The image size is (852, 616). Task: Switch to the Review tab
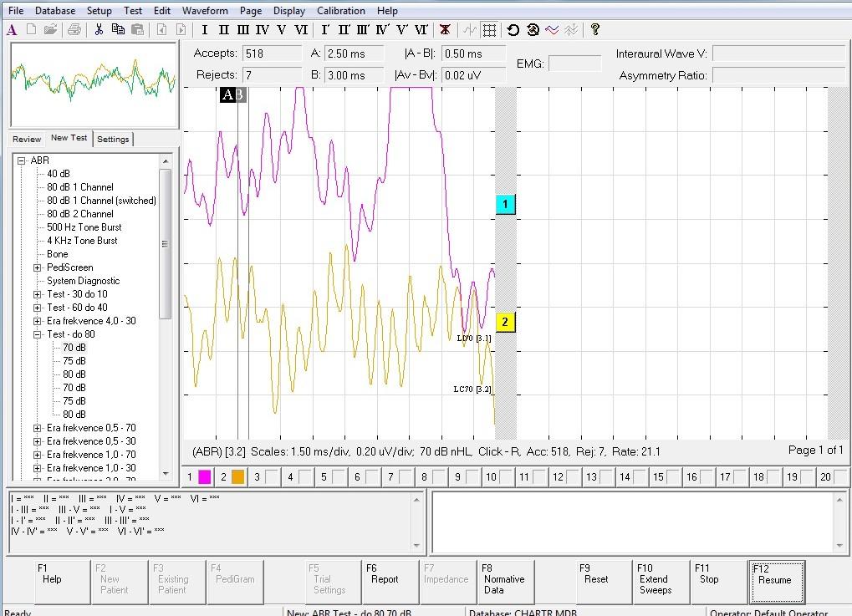[x=27, y=139]
